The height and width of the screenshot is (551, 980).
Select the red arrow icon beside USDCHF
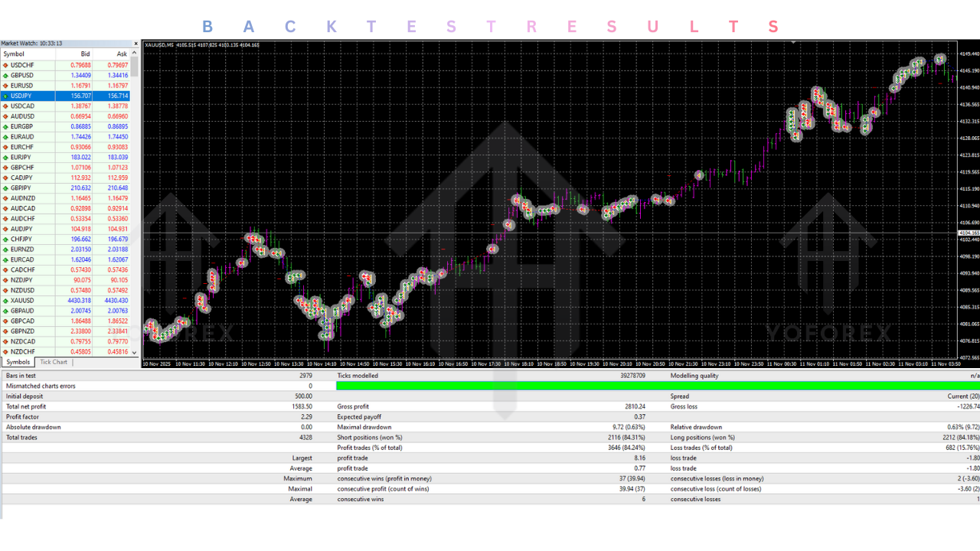6,65
